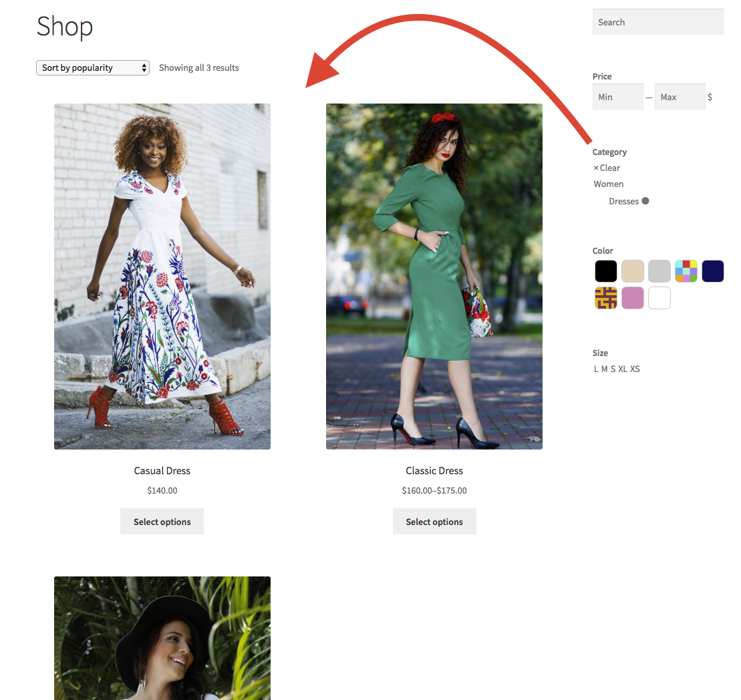This screenshot has height=700, width=741.
Task: Click the Min price field
Action: click(x=617, y=96)
